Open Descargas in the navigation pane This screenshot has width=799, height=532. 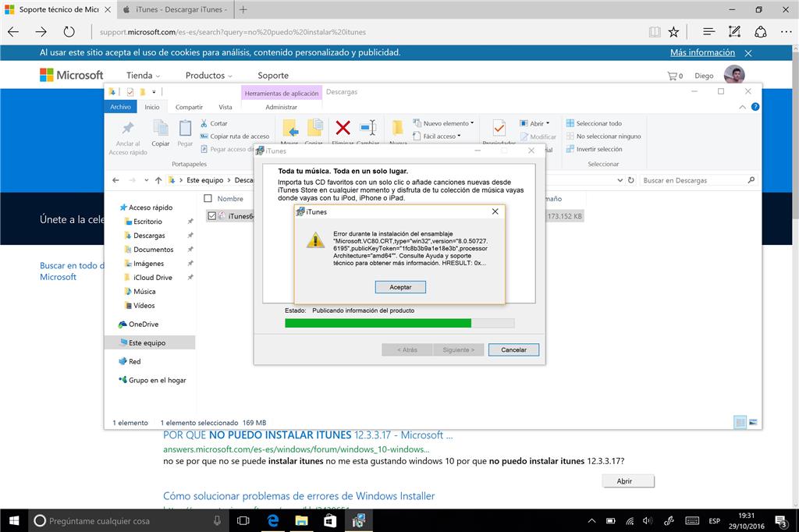pos(144,236)
